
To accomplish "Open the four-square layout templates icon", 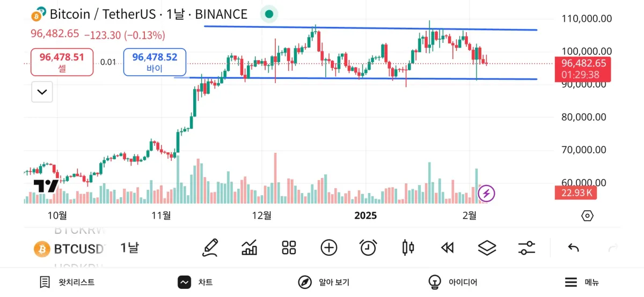I will point(289,248).
